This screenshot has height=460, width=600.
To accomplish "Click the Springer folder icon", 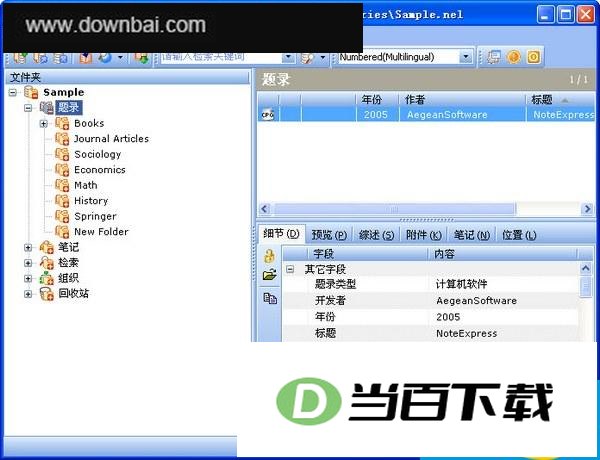I will pos(62,216).
